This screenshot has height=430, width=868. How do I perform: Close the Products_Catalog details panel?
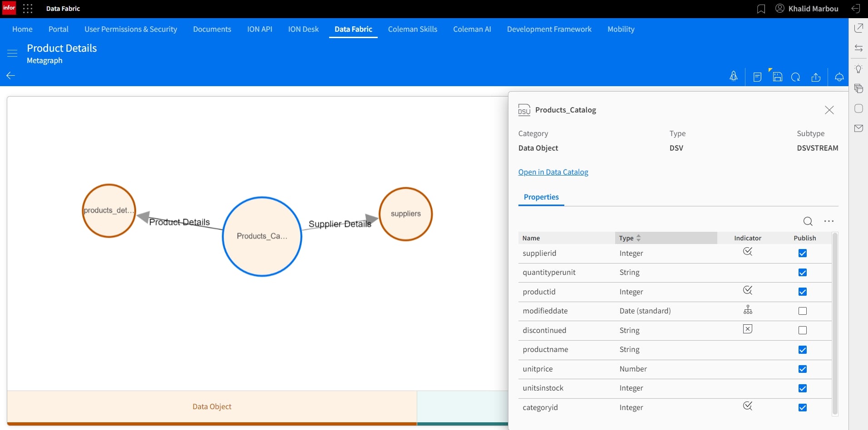[x=829, y=110]
